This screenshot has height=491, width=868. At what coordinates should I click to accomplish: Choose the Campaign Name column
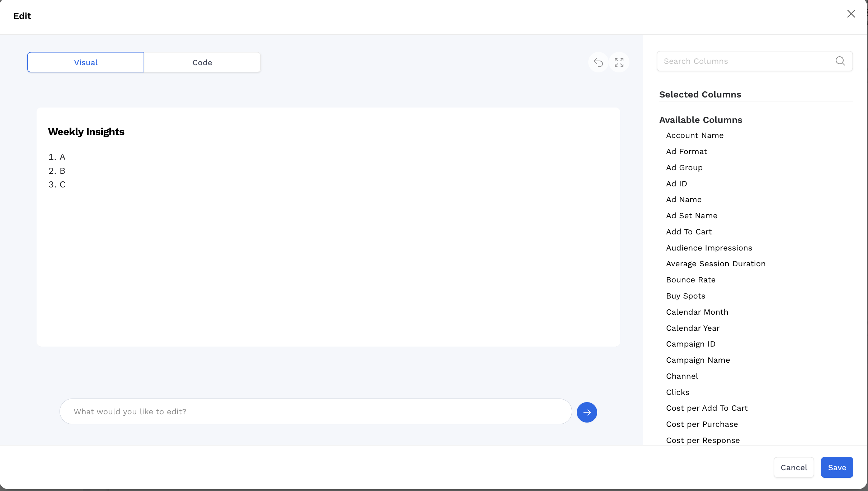[x=698, y=360]
